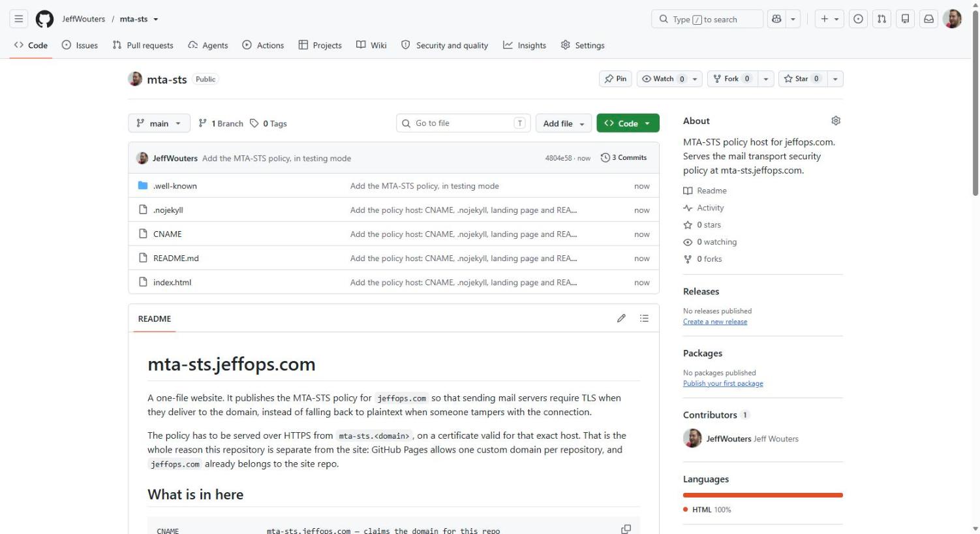Open the notifications inbox icon
The height and width of the screenshot is (534, 980).
click(x=929, y=19)
